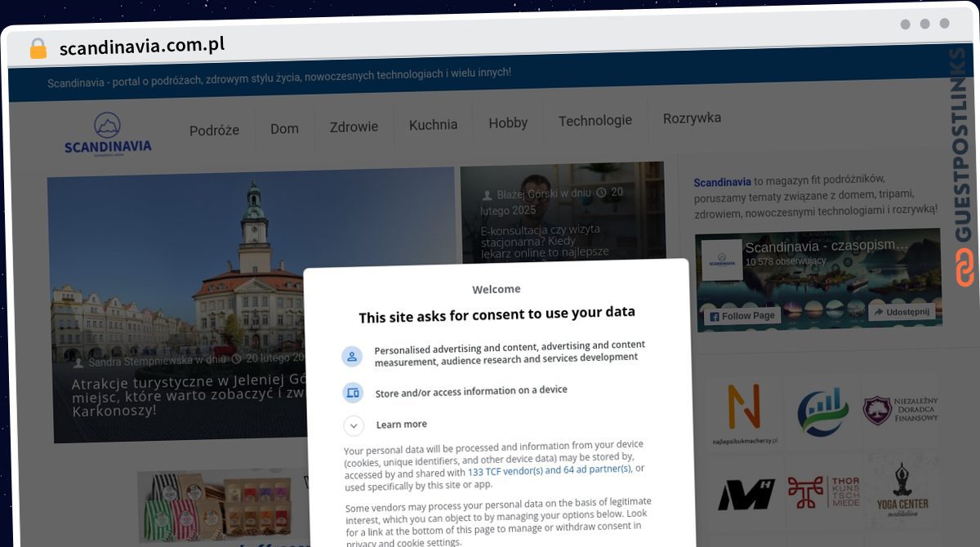The width and height of the screenshot is (980, 547).
Task: Open the najlepsibukmacherzy.pl partner logo
Action: (744, 414)
